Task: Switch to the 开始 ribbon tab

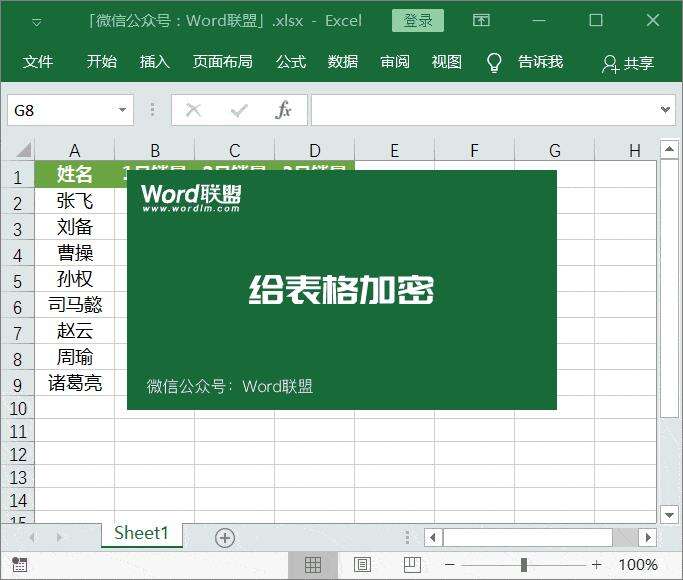Action: [101, 62]
